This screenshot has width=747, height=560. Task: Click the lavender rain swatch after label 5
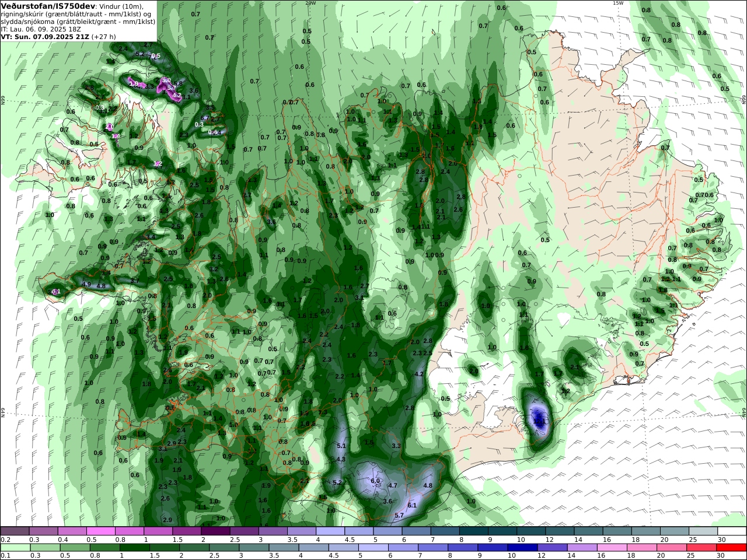coord(372,548)
